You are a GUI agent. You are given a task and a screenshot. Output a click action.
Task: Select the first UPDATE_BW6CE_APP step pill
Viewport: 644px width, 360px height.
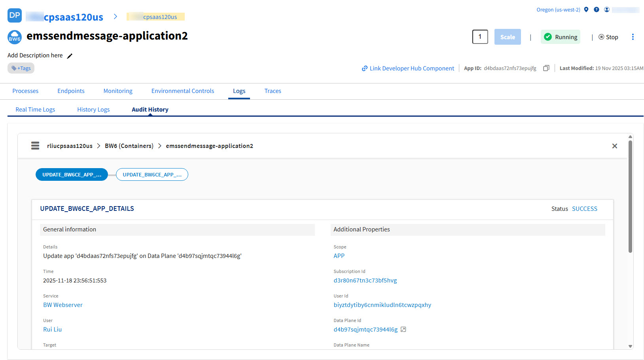click(x=72, y=174)
